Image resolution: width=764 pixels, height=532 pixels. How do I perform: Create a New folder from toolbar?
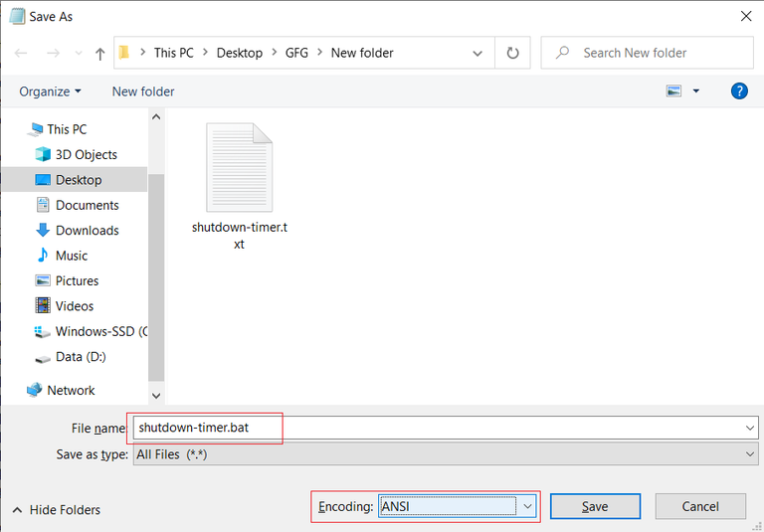pyautogui.click(x=143, y=91)
